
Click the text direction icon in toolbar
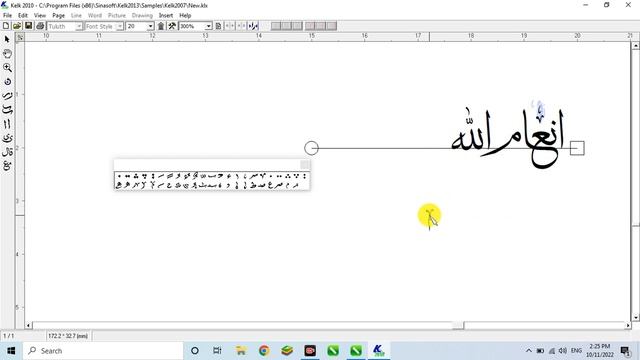coord(253,26)
